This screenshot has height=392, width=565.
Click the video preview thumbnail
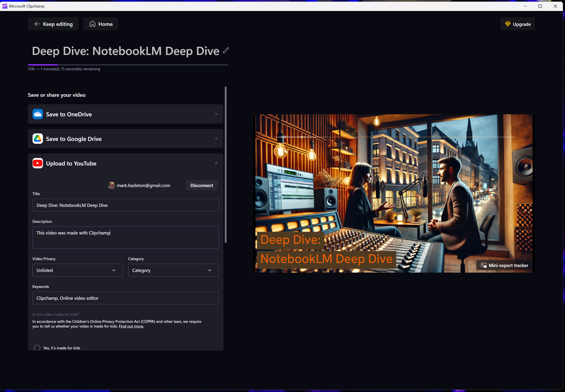coord(394,193)
